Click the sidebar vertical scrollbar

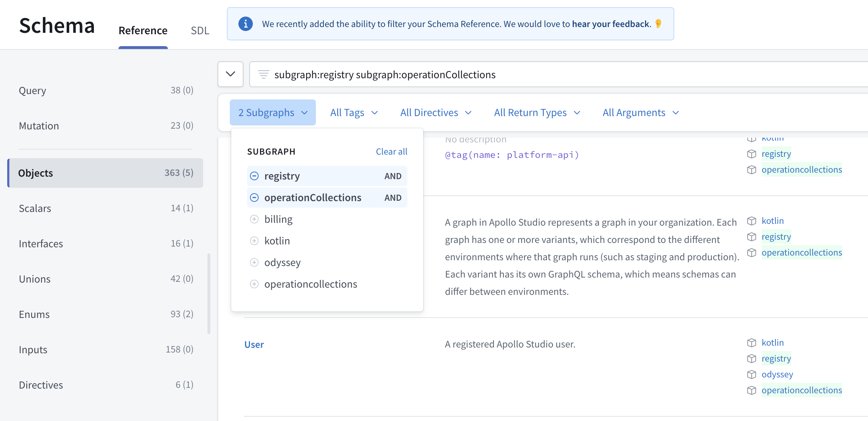click(209, 294)
